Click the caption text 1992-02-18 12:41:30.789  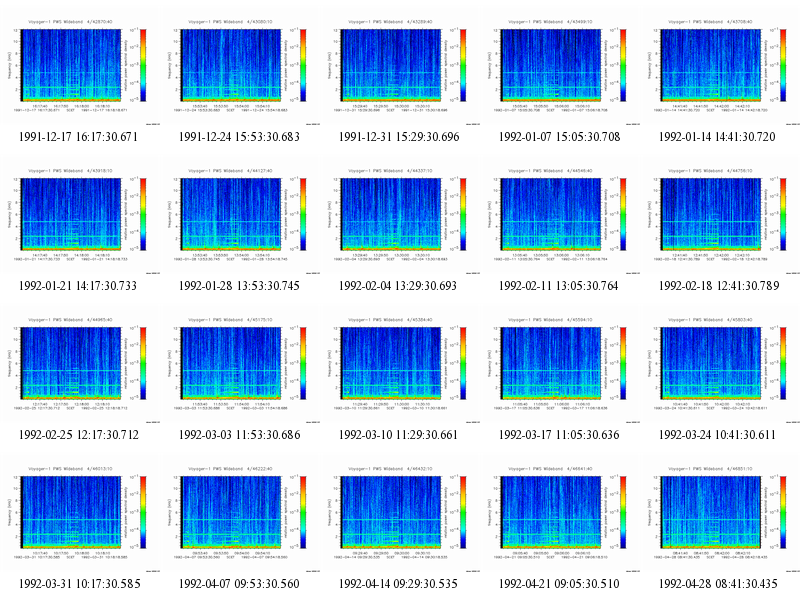pos(719,286)
